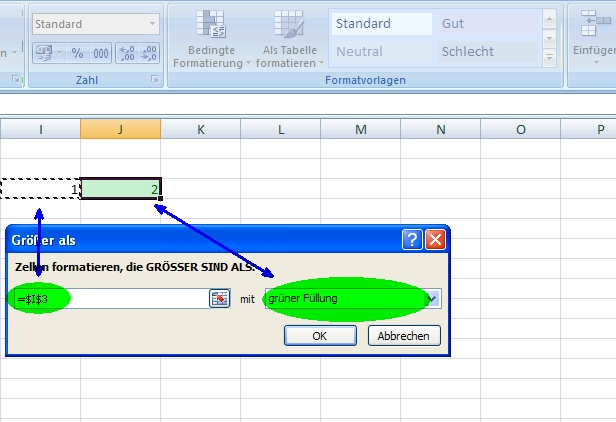Increase decimal places icon
The image size is (616, 422).
click(x=126, y=53)
